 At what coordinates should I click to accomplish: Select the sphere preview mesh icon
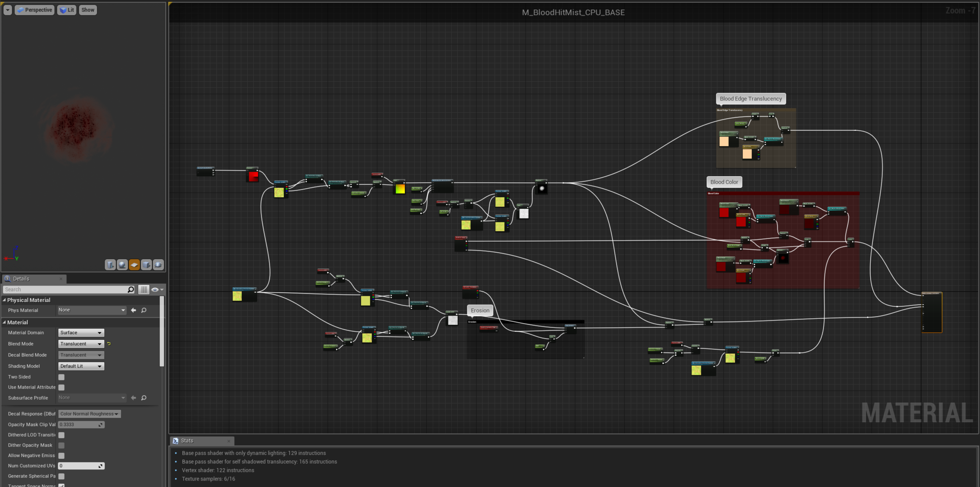[x=122, y=265]
